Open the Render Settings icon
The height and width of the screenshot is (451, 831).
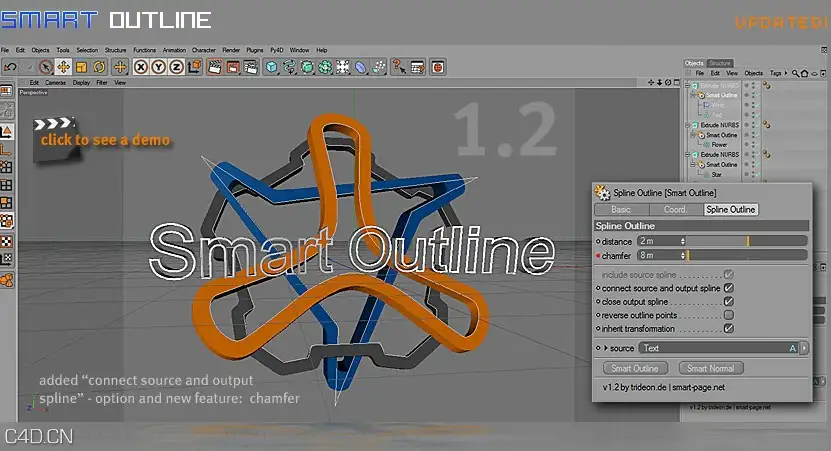coord(251,67)
